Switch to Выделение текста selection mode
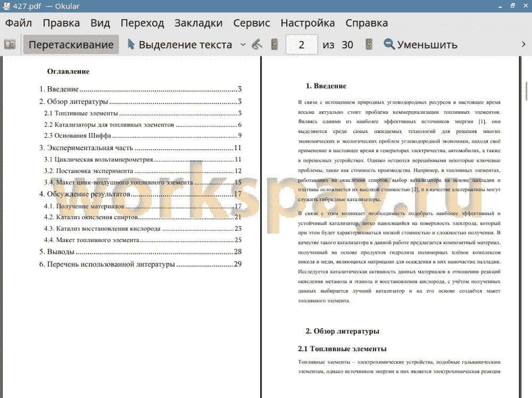This screenshot has width=532, height=398. 180,45
